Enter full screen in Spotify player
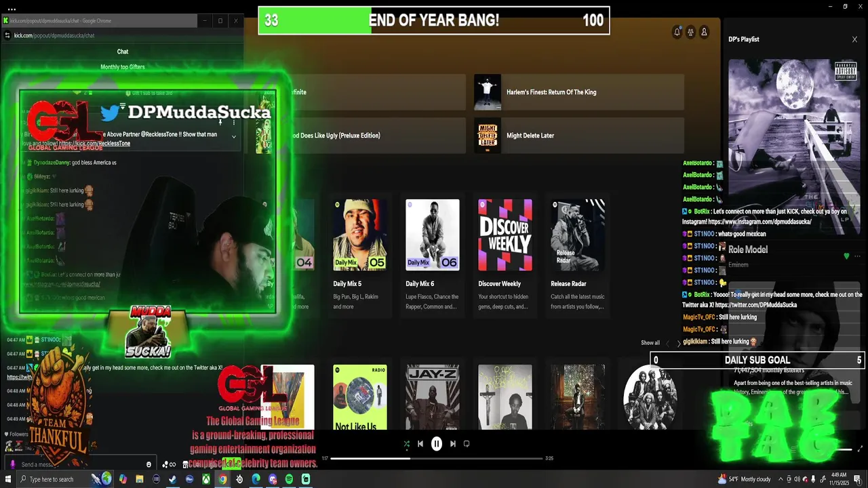 pos(861,449)
